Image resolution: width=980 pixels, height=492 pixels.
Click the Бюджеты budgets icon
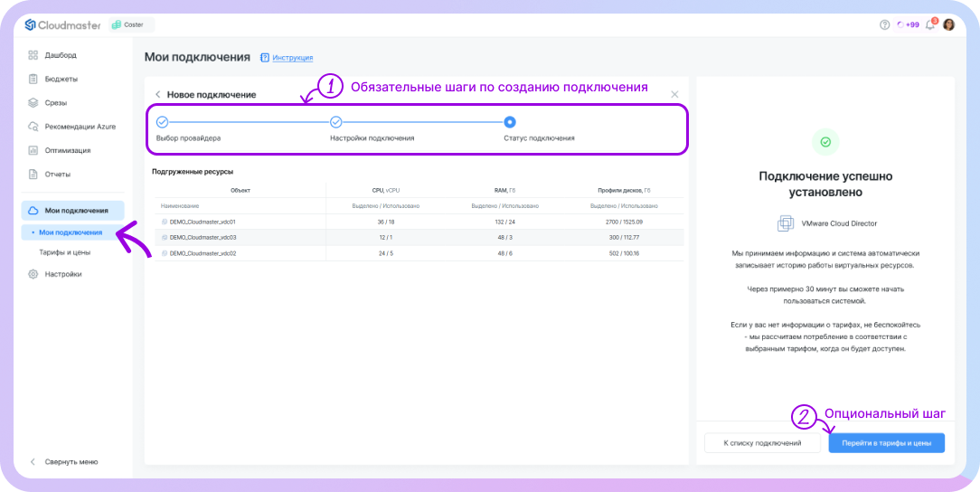point(33,79)
